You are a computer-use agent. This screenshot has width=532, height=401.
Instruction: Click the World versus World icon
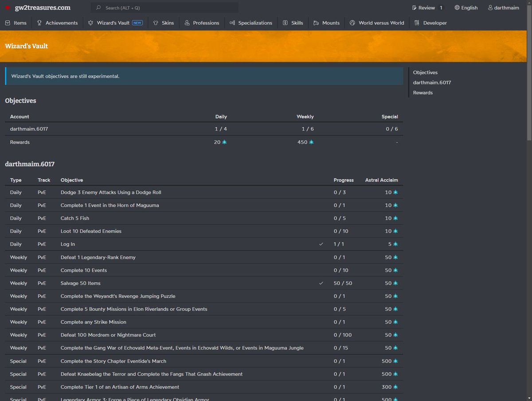click(352, 23)
